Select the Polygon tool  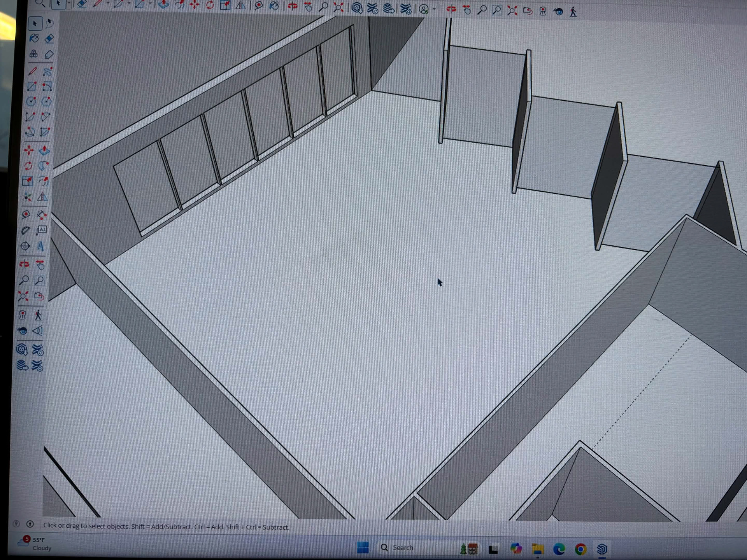pyautogui.click(x=46, y=101)
